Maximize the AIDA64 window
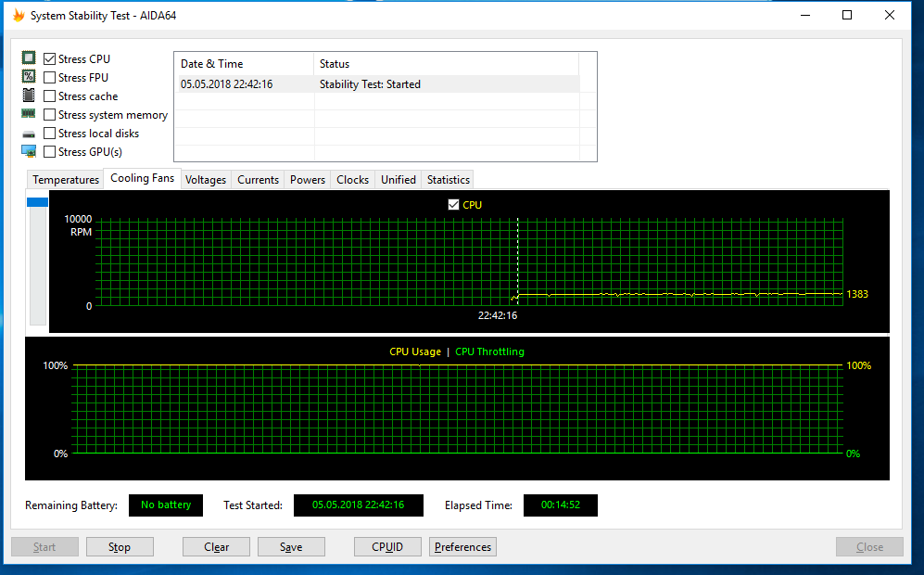Screen dimensions: 924x575 (847, 16)
